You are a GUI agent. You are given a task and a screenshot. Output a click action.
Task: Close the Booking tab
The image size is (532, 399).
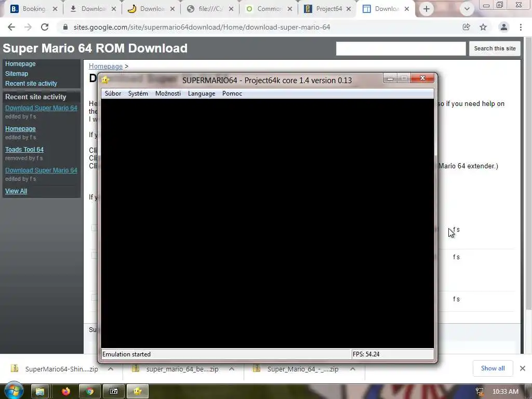pos(55,9)
